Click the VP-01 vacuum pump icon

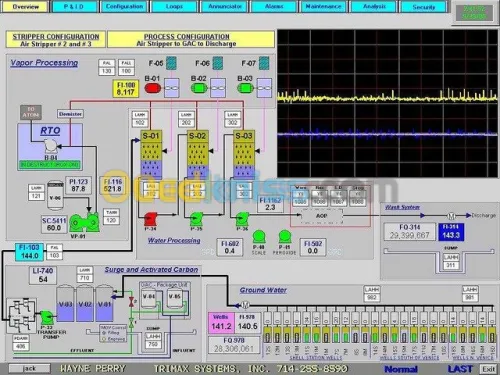(84, 222)
